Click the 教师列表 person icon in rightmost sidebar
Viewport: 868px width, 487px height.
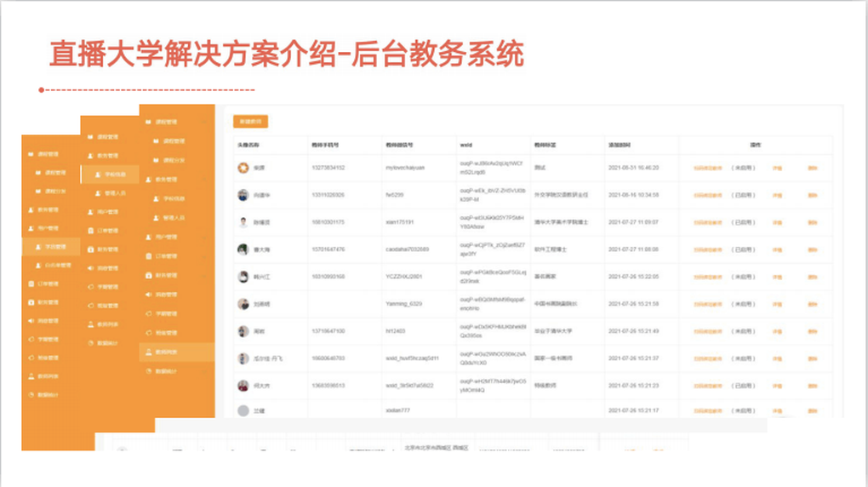pyautogui.click(x=149, y=352)
